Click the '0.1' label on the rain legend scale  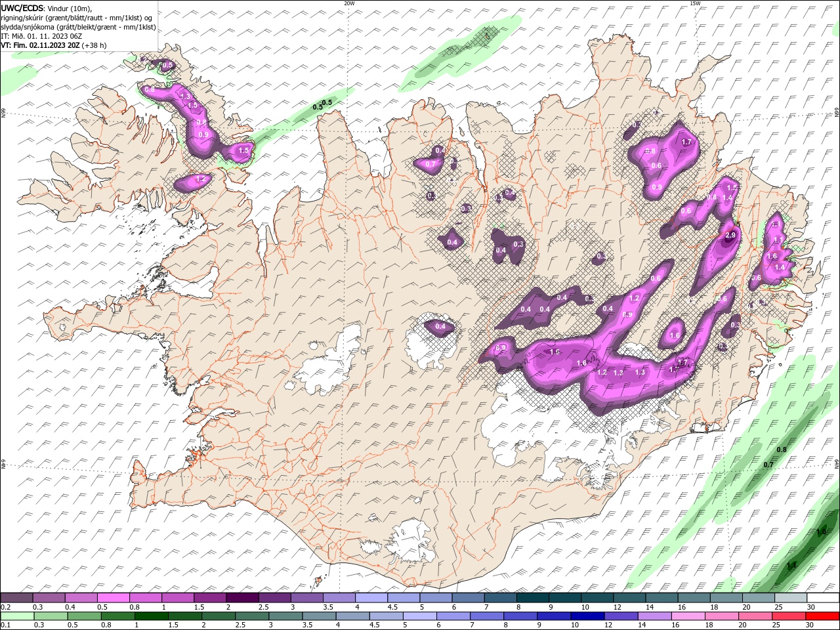pyautogui.click(x=6, y=625)
